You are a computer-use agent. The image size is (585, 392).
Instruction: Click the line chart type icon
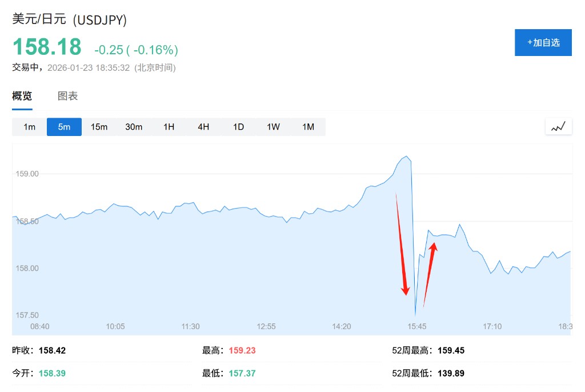[x=558, y=127]
